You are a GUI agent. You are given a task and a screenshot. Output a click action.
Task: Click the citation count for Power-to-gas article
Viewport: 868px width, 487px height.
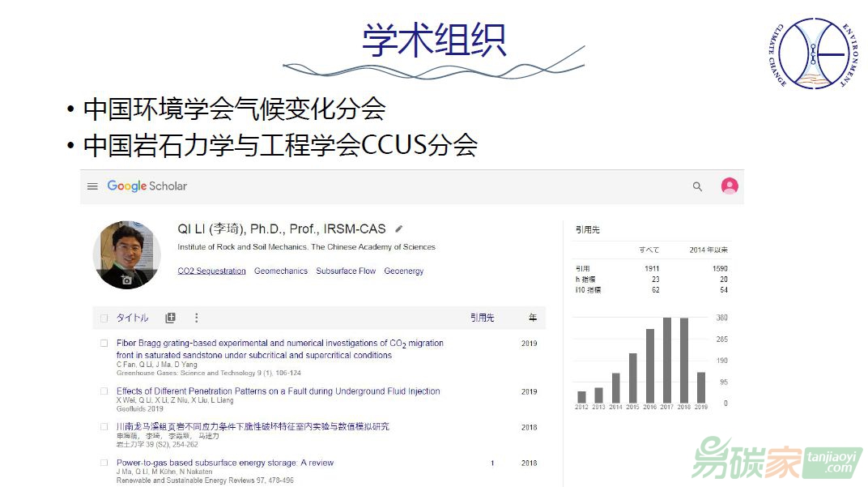(x=492, y=464)
